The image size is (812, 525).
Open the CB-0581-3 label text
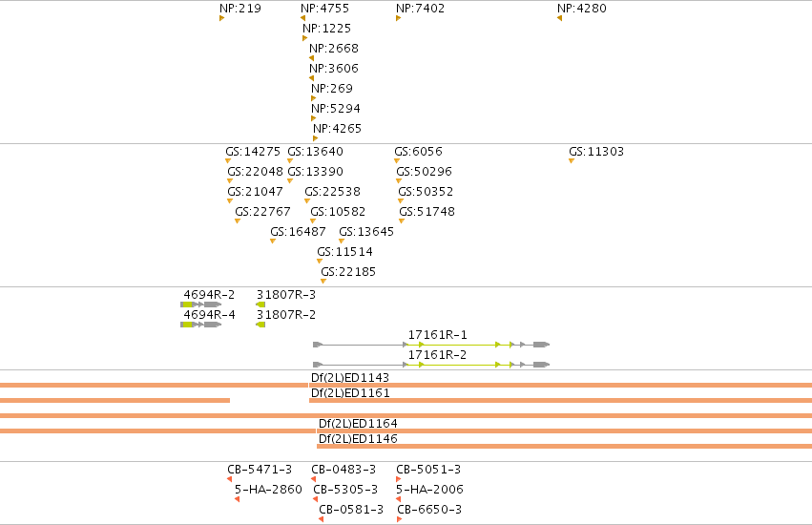coord(351,510)
